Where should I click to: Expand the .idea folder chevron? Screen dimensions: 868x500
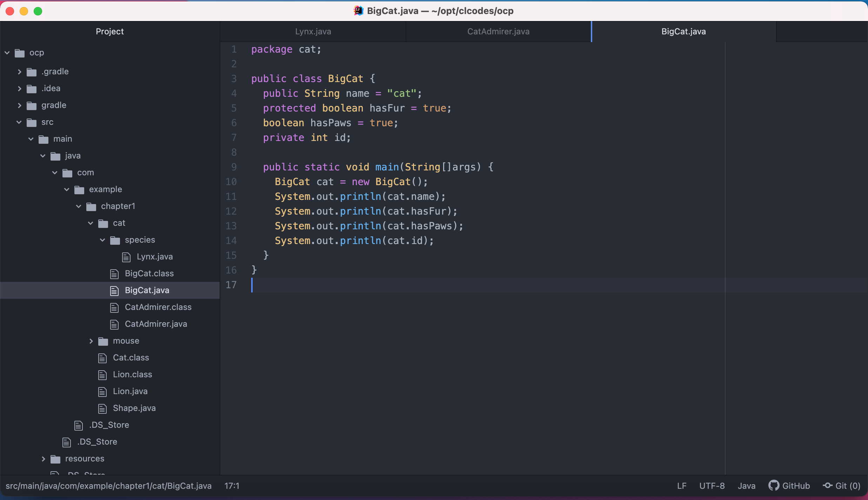pyautogui.click(x=19, y=89)
